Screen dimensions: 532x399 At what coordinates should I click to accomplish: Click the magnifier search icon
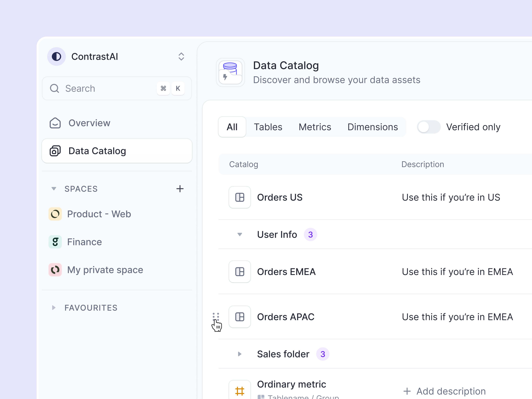pos(54,88)
